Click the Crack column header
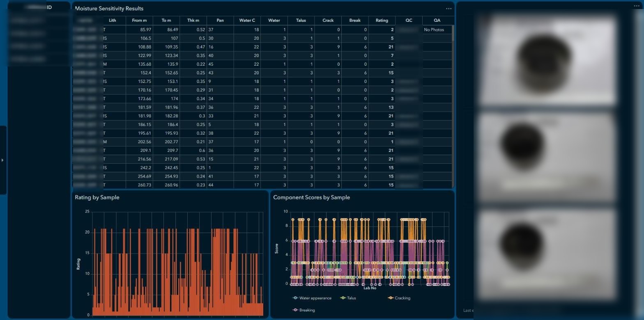The width and height of the screenshot is (644, 320). point(328,21)
